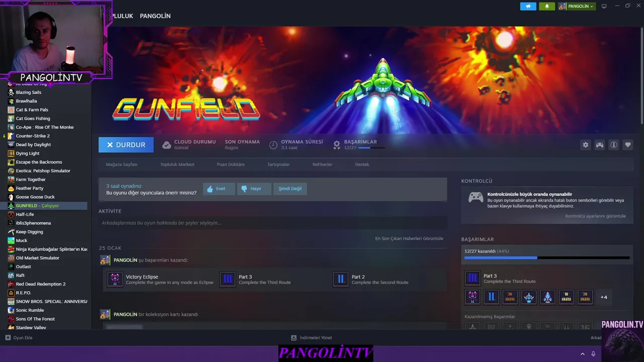
Task: Open the announcements megaphone button
Action: [x=528, y=7]
